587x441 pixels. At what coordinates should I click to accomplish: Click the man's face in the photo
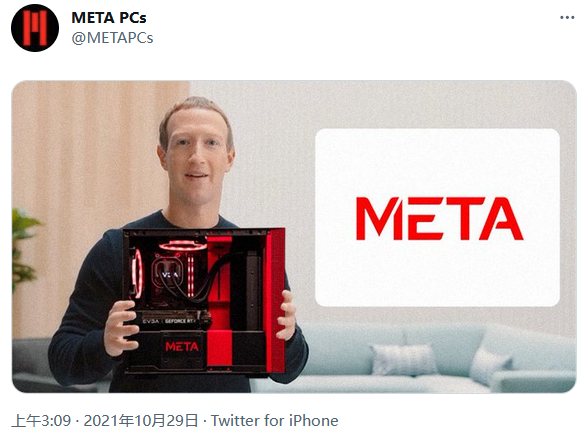(x=197, y=161)
